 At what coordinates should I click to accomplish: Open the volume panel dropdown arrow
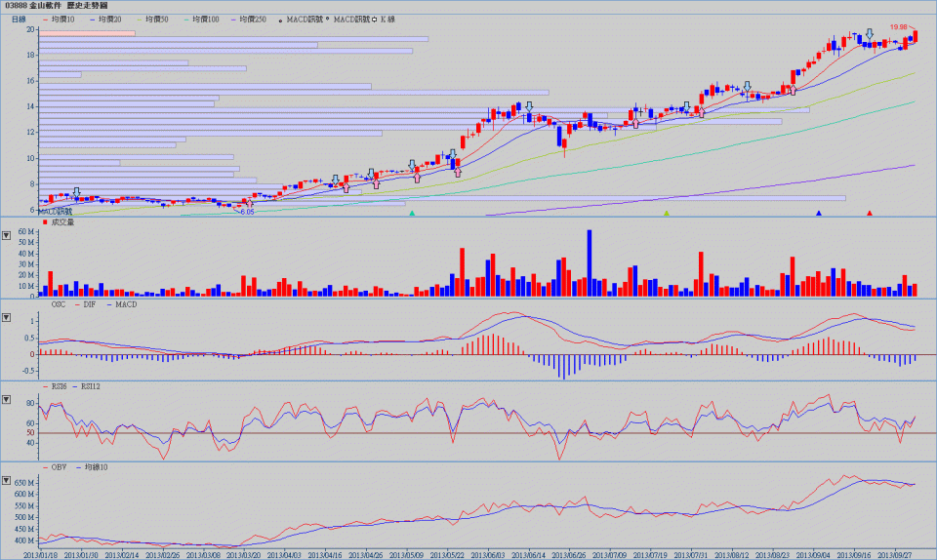click(x=7, y=235)
